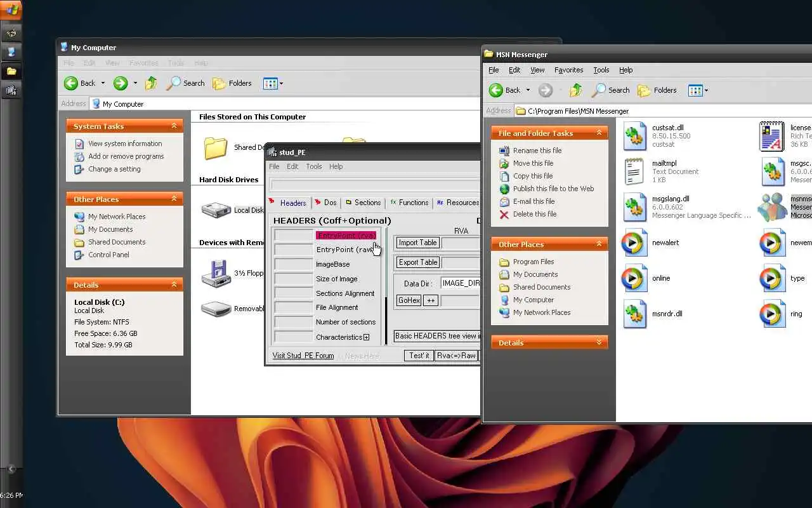Select license rich text file icon
The image size is (812, 508).
(x=772, y=136)
